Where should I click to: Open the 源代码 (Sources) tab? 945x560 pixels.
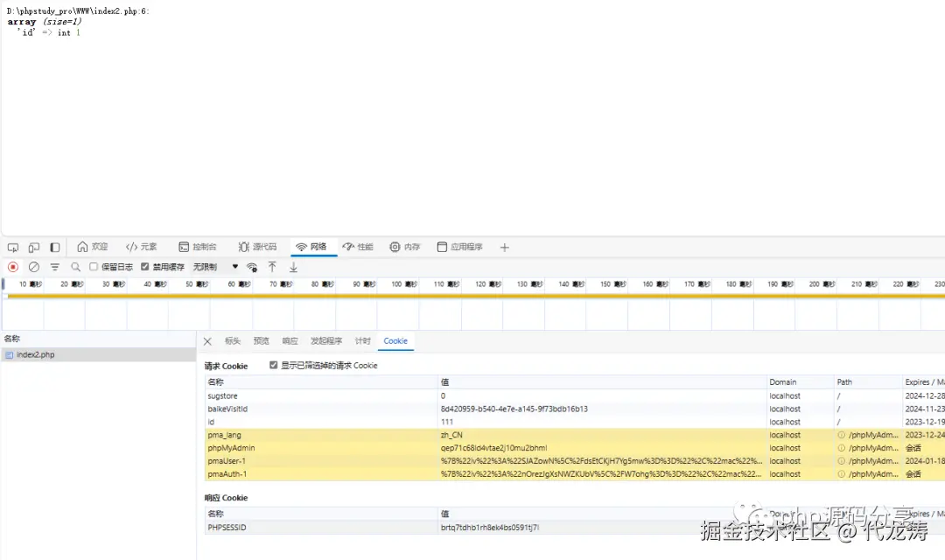coord(257,247)
